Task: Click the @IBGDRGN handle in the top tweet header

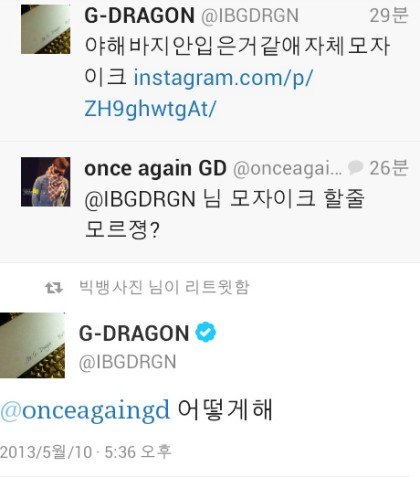Action: pyautogui.click(x=250, y=16)
